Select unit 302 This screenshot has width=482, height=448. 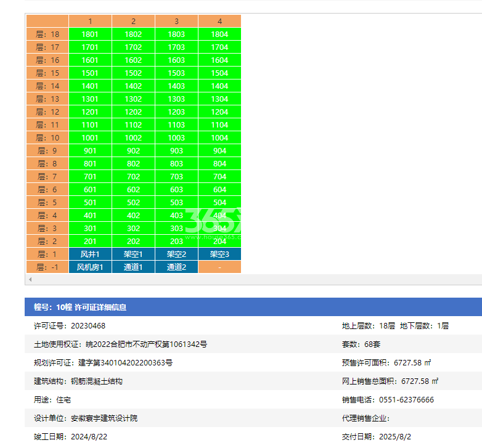click(133, 228)
